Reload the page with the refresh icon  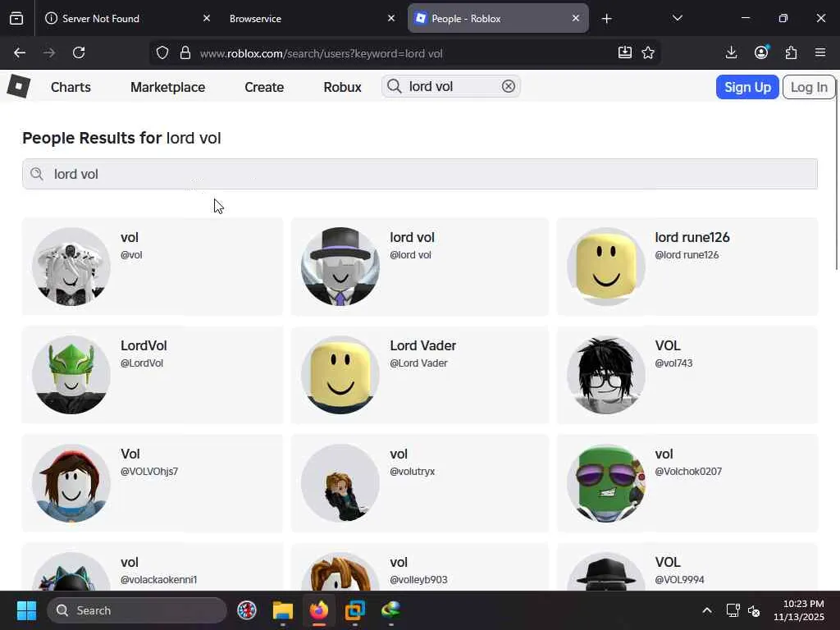point(79,52)
